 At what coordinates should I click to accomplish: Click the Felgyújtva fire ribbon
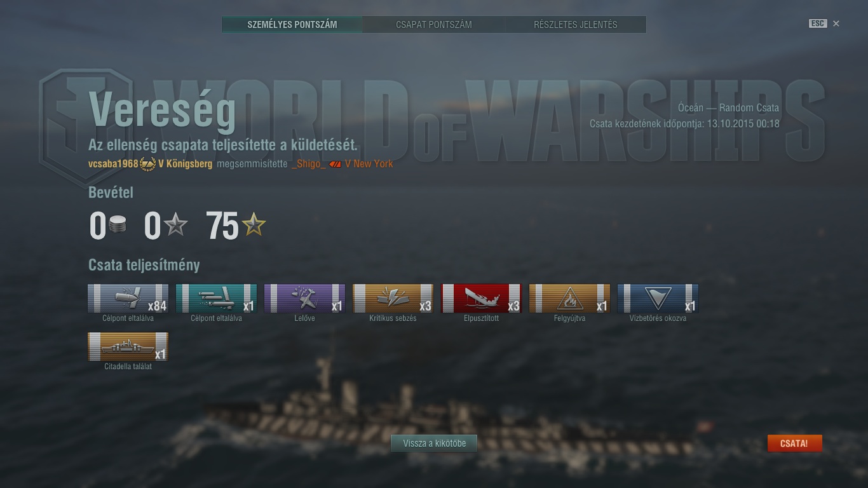click(x=569, y=299)
